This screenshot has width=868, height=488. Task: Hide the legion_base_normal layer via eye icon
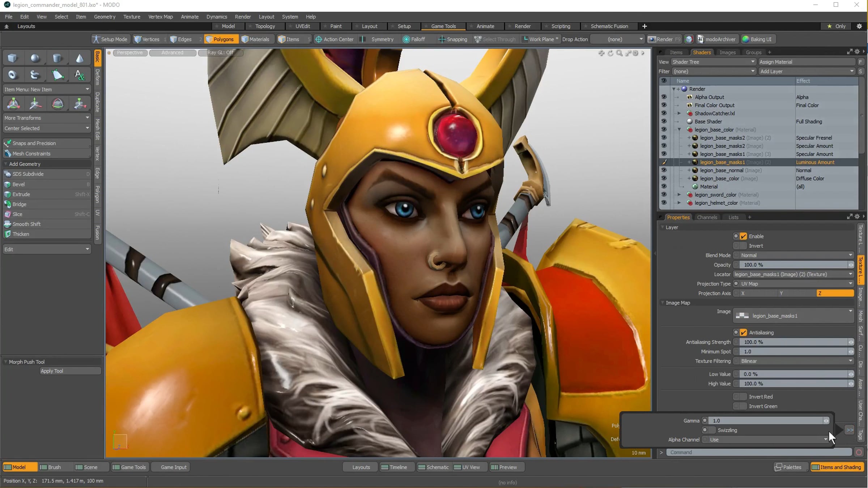click(x=664, y=170)
